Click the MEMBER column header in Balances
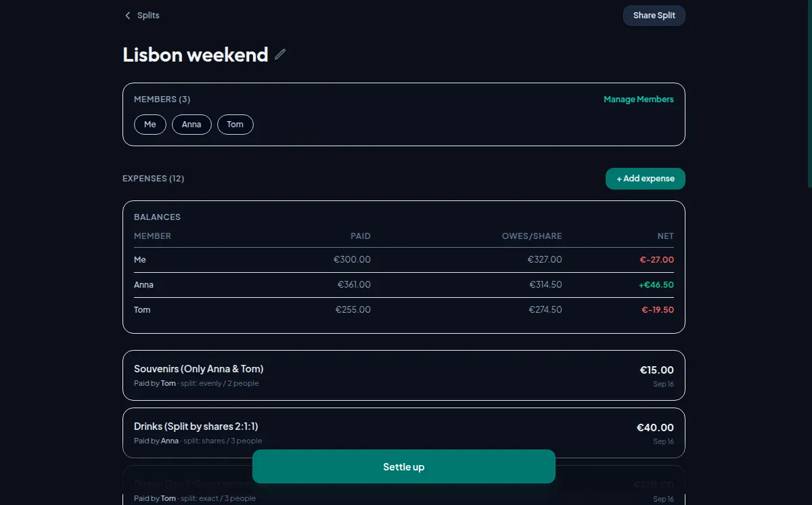This screenshot has height=505, width=812. click(152, 236)
